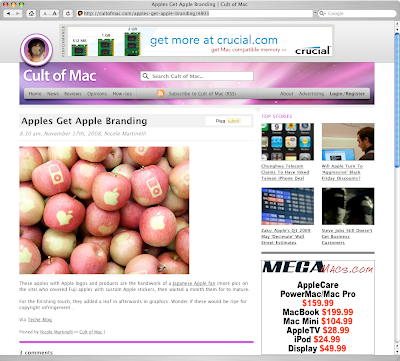
Task: Open the Reviews nav item
Action: click(73, 94)
